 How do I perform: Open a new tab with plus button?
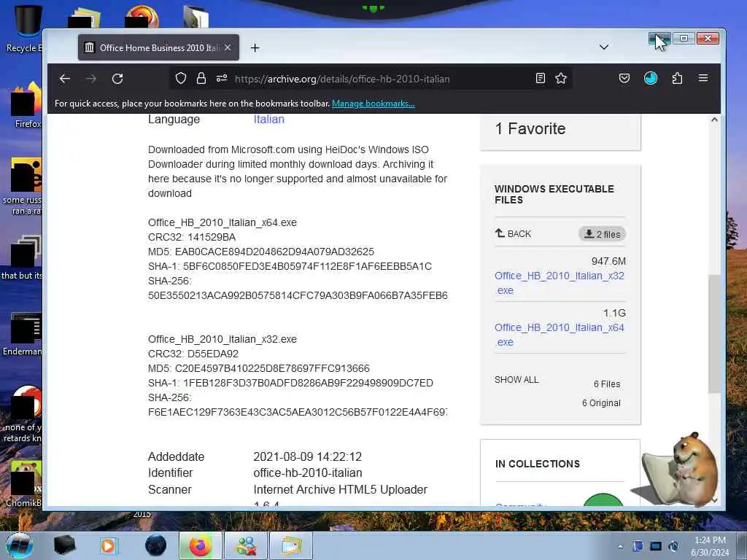coord(255,47)
